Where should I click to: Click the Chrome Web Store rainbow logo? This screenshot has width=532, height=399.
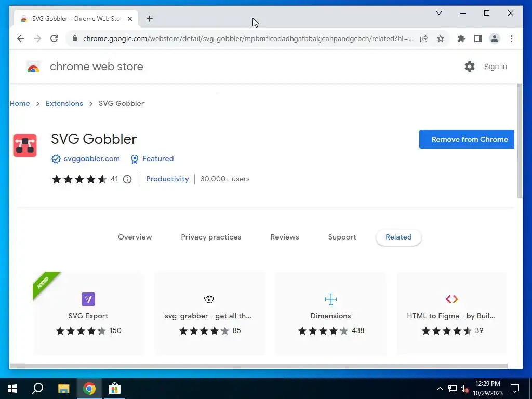pyautogui.click(x=33, y=66)
